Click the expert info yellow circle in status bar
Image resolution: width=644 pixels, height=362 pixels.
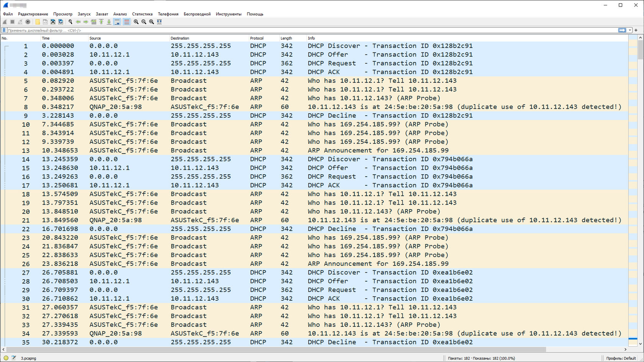(6, 358)
